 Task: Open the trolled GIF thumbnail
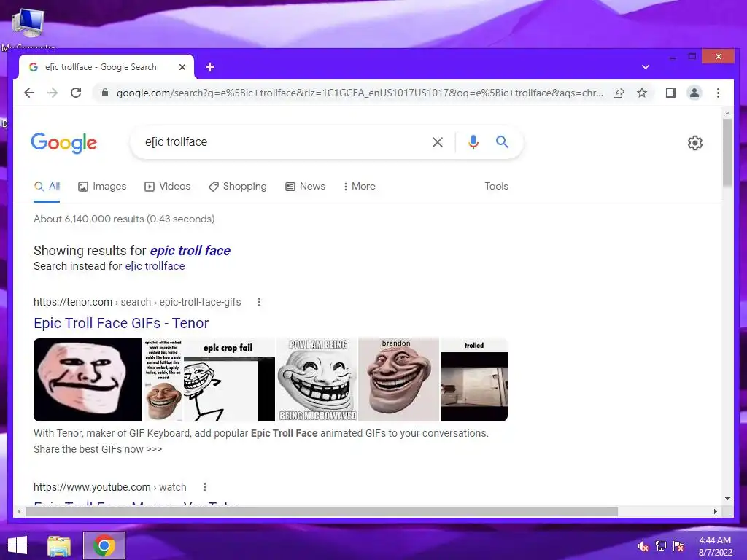tap(474, 379)
